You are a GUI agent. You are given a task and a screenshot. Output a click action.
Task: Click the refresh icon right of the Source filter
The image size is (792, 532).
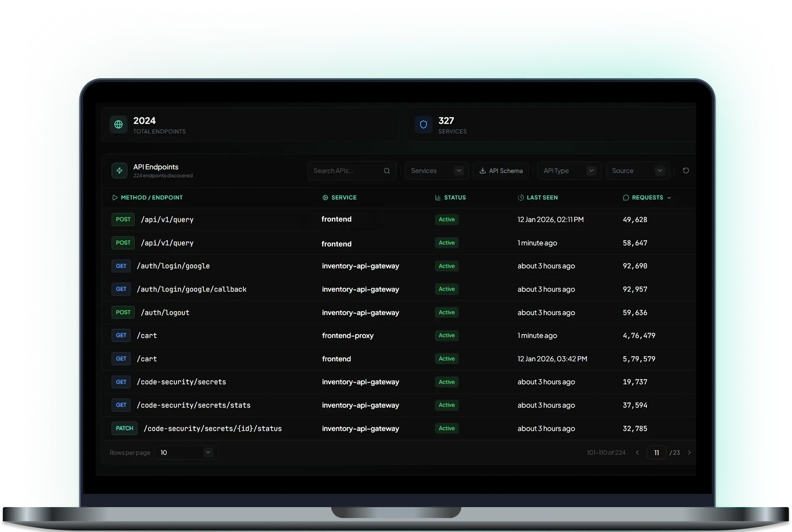(686, 171)
